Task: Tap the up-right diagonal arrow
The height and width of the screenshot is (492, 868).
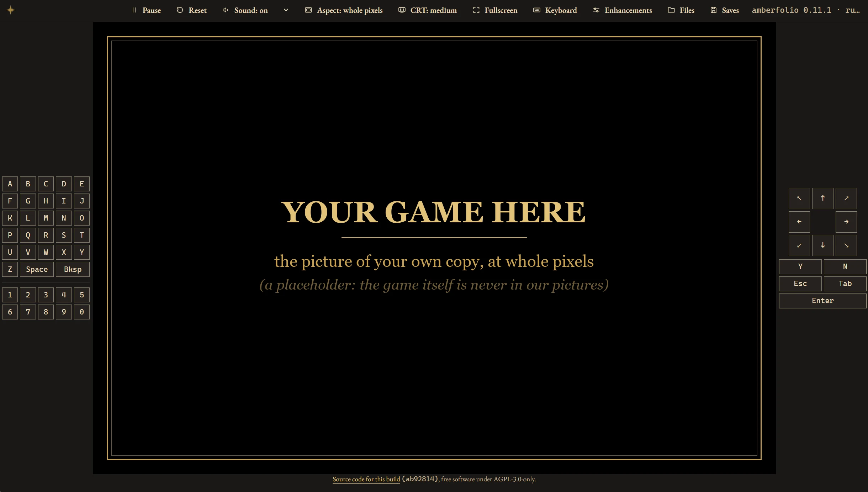Action: coord(846,198)
